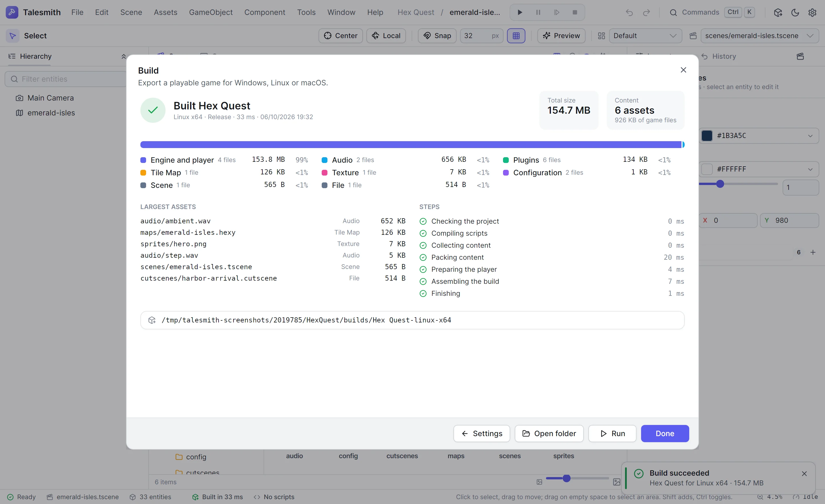Toggle Preview mode

pyautogui.click(x=561, y=36)
